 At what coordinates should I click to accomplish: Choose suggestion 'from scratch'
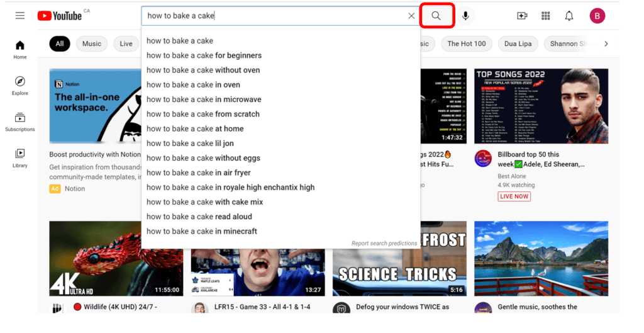281,115
